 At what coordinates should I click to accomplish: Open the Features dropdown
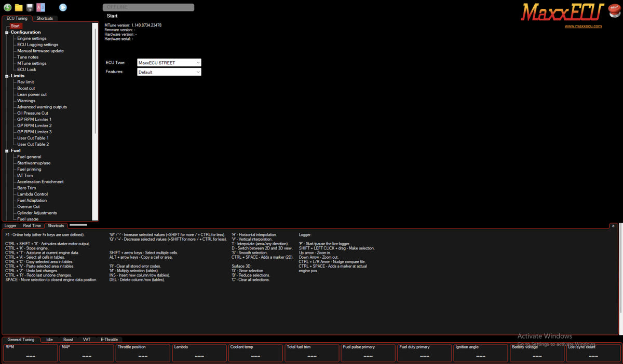[169, 72]
